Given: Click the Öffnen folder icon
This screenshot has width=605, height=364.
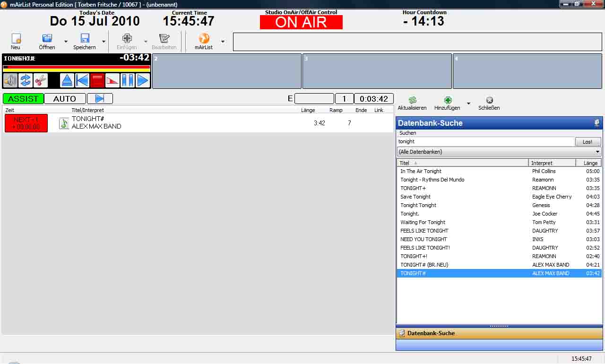Looking at the screenshot, I should [x=47, y=38].
